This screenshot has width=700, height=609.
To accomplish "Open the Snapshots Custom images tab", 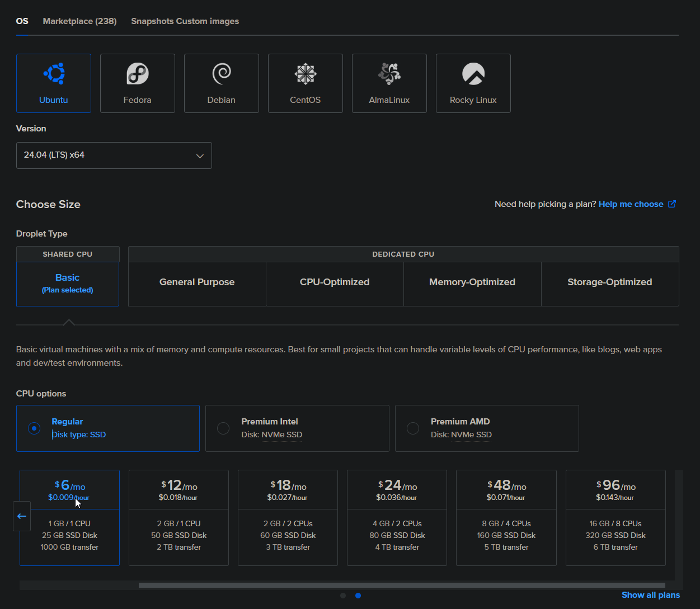I will click(x=185, y=21).
